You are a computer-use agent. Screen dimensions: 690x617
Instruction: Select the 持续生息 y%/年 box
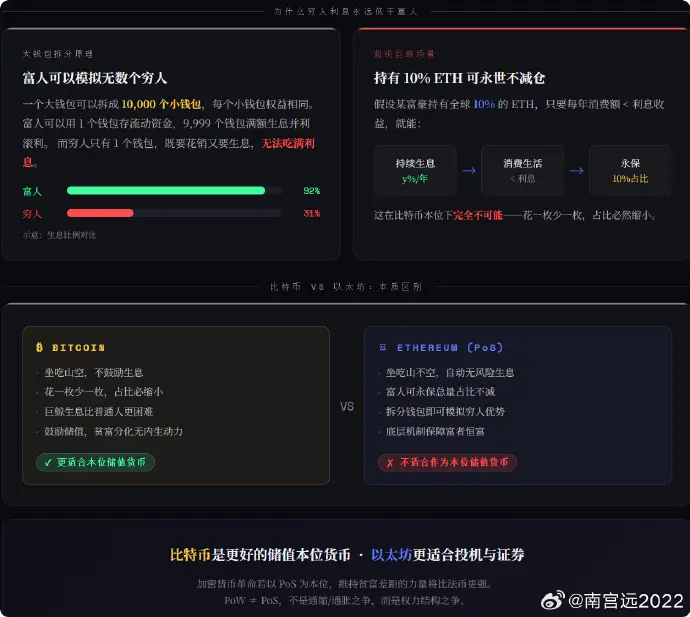415,170
